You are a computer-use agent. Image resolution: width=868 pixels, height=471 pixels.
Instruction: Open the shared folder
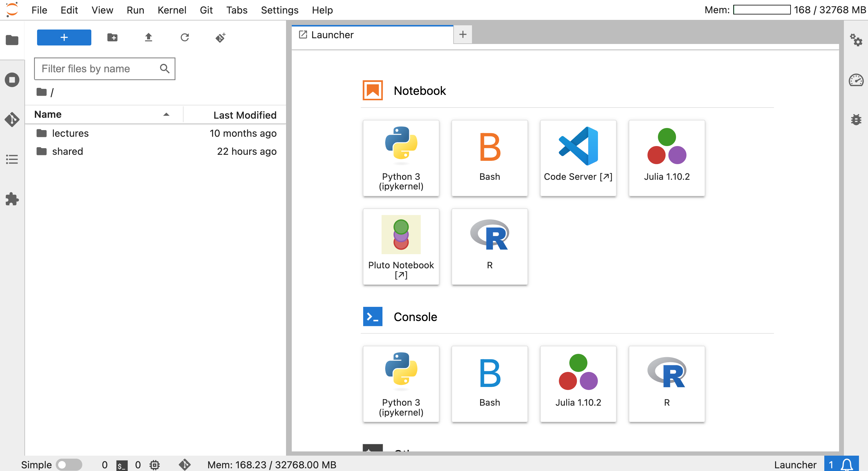[x=68, y=151]
